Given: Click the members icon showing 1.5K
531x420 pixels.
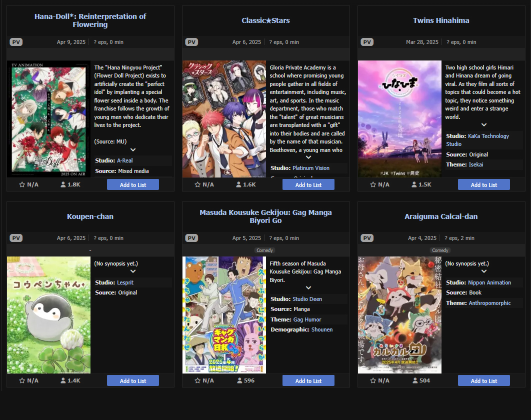Looking at the screenshot, I should [414, 184].
